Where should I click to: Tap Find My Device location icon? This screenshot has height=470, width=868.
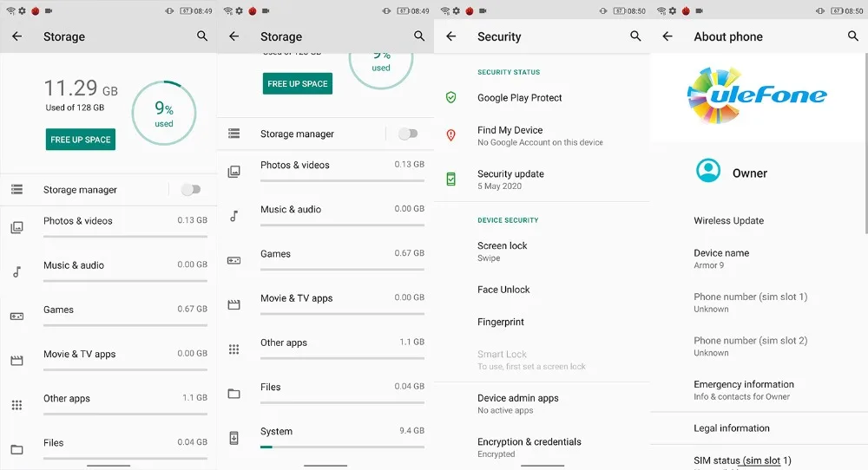[x=451, y=135]
